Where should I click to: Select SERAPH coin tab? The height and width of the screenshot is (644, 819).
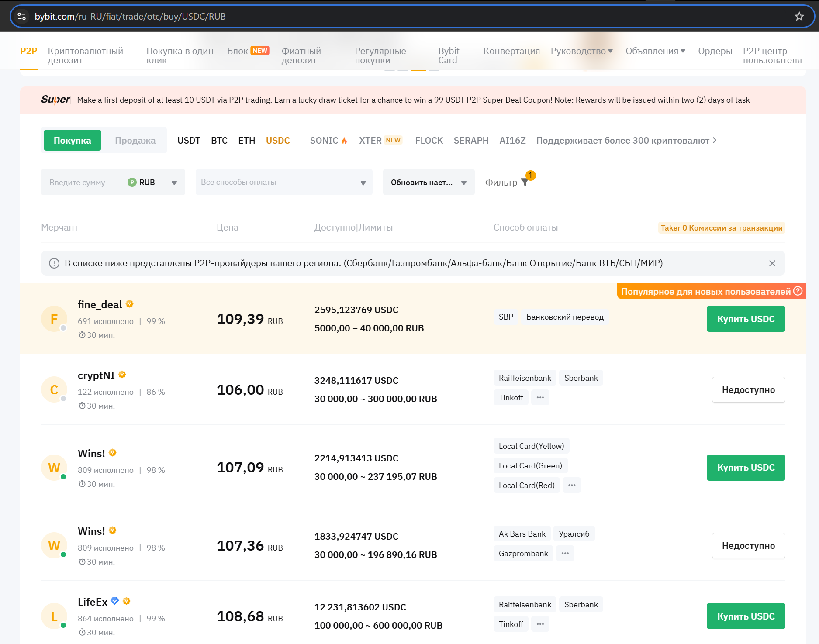click(x=471, y=141)
